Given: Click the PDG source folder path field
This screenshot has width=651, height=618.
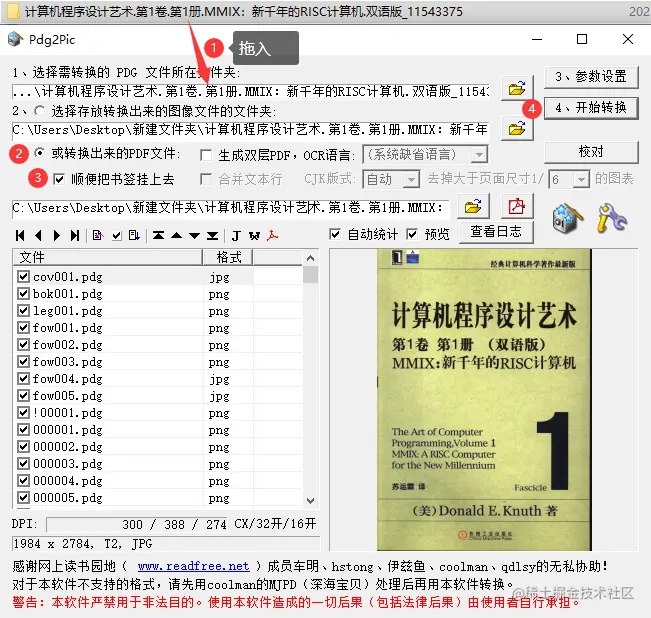Looking at the screenshot, I should (250, 91).
